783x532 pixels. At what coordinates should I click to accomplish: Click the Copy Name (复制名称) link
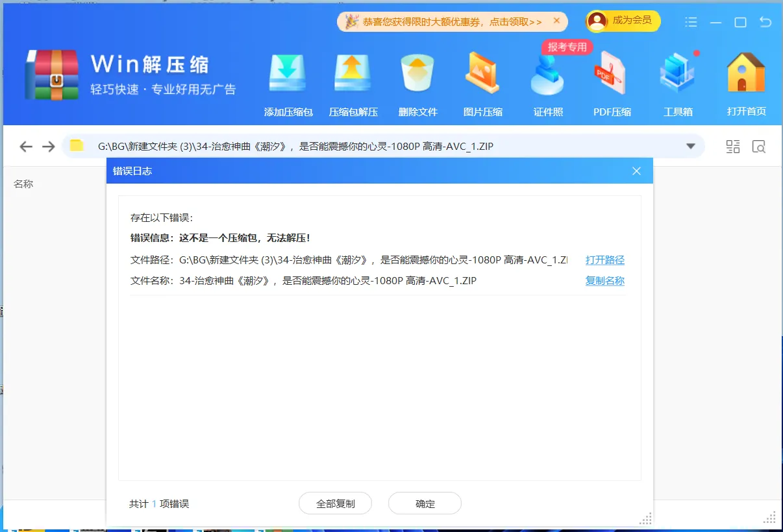[604, 281]
